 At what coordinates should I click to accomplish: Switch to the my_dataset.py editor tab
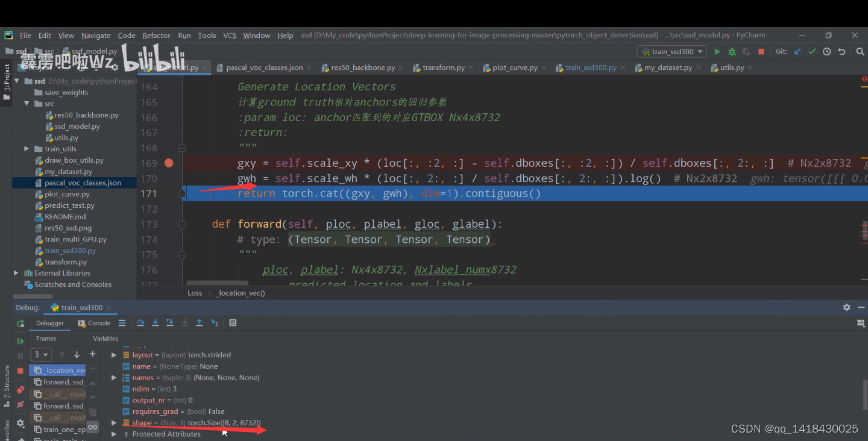point(668,67)
